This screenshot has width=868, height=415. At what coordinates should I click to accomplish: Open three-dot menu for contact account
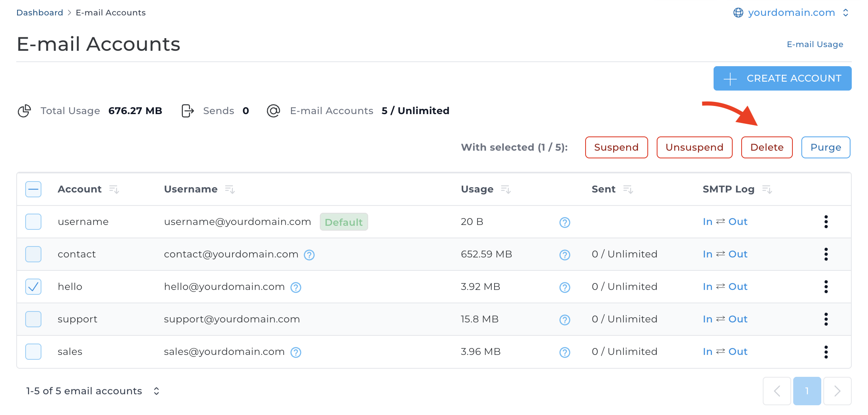(826, 254)
